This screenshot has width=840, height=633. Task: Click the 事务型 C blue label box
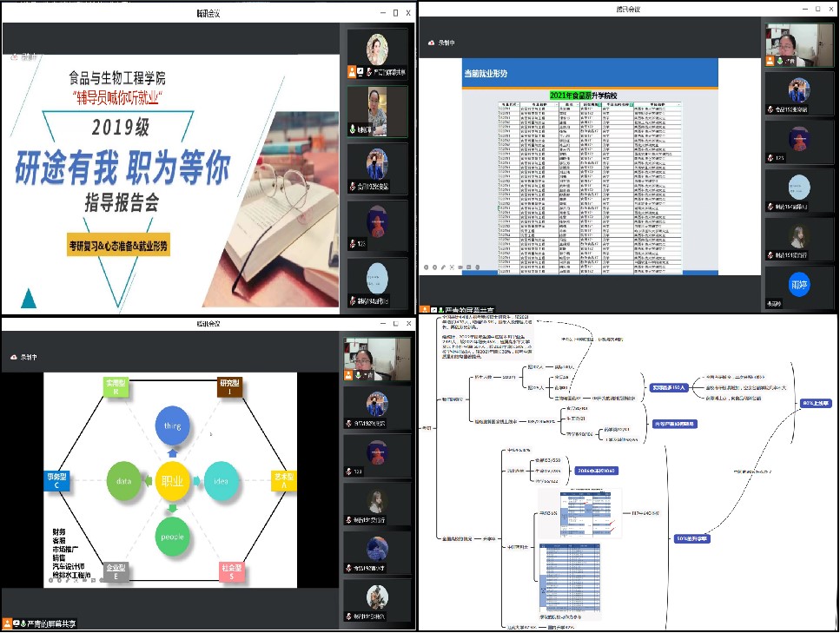point(57,481)
